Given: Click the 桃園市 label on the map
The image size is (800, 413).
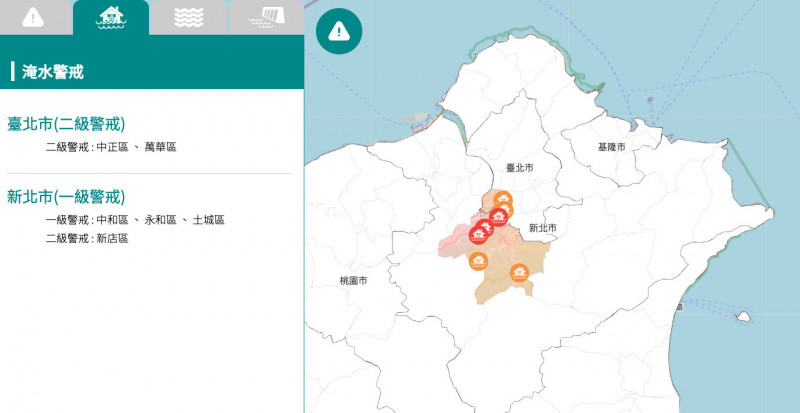Looking at the screenshot, I should click(x=354, y=281).
